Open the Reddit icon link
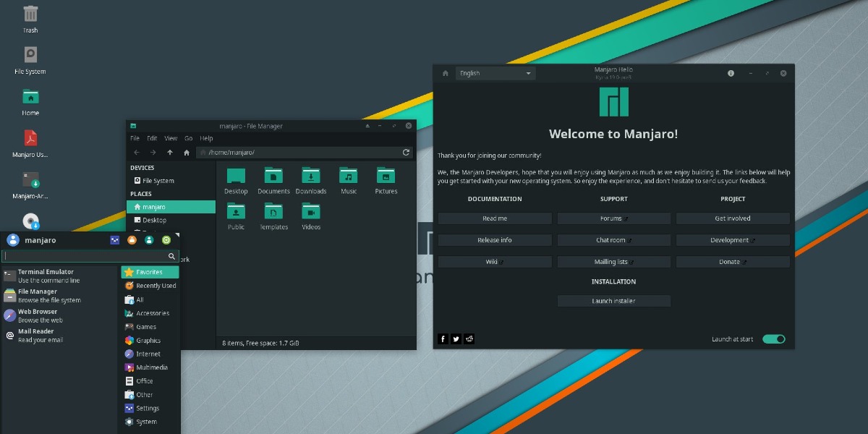This screenshot has width=868, height=434. pyautogui.click(x=469, y=339)
